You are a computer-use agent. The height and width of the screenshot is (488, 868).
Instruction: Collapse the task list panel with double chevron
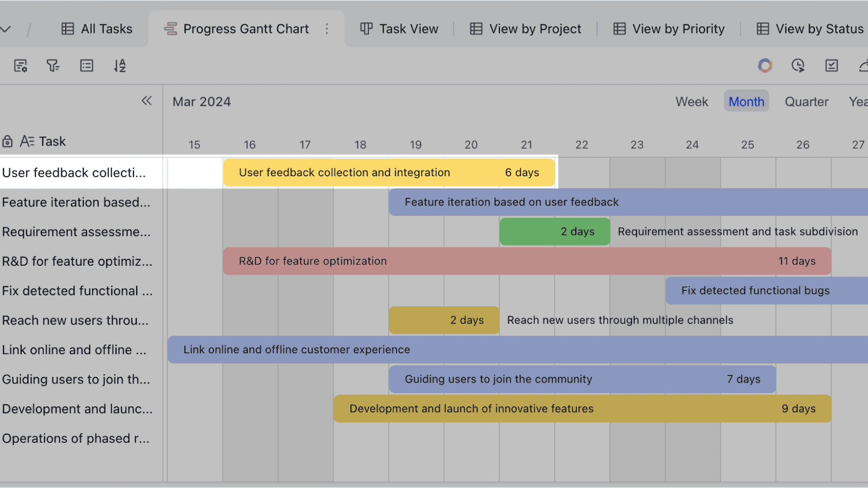click(x=146, y=100)
